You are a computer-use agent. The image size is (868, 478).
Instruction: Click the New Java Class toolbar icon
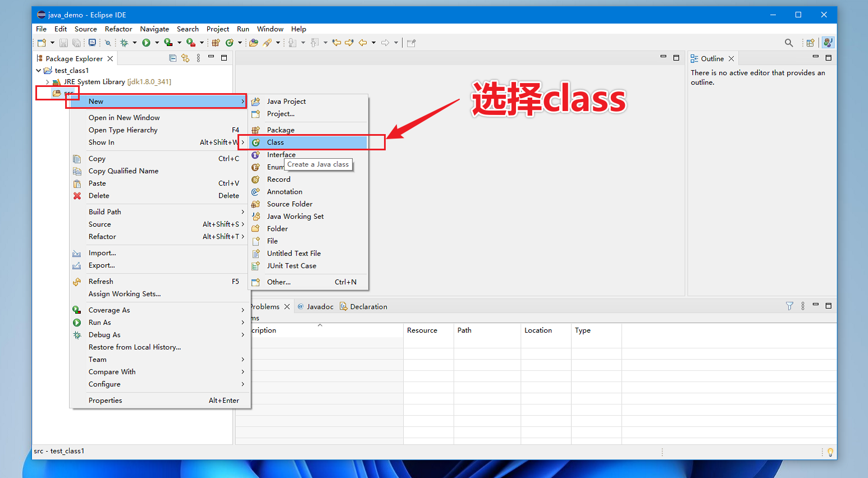[x=229, y=43]
